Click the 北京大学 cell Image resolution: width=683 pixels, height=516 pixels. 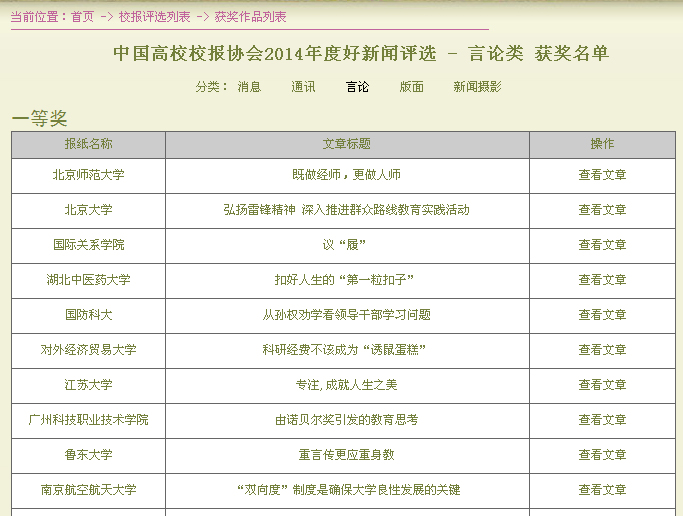click(x=88, y=210)
